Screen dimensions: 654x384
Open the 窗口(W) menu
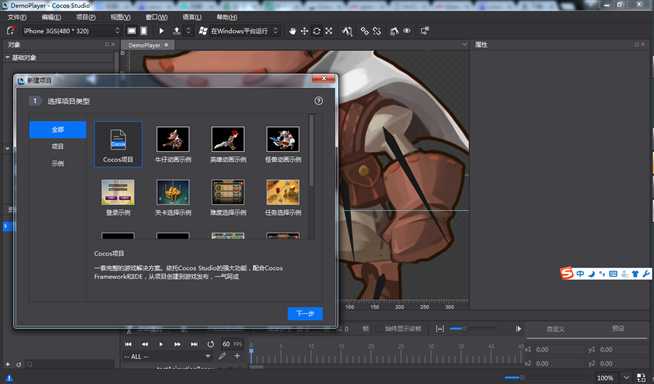pos(156,17)
